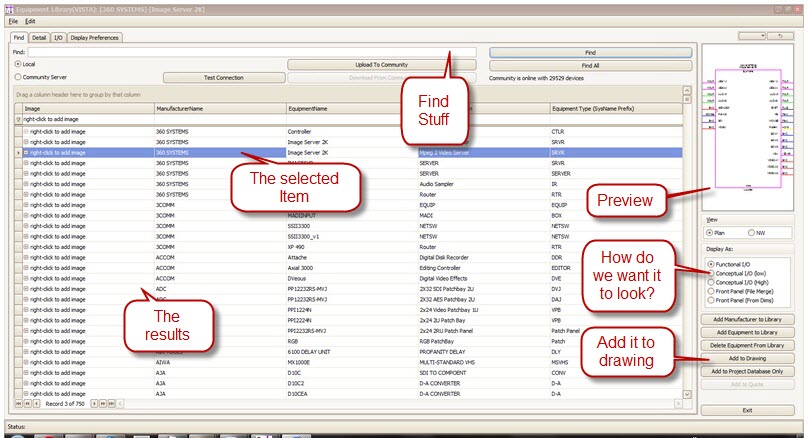Click the grid's vertical scrollbar track
The image size is (808, 438).
687,247
